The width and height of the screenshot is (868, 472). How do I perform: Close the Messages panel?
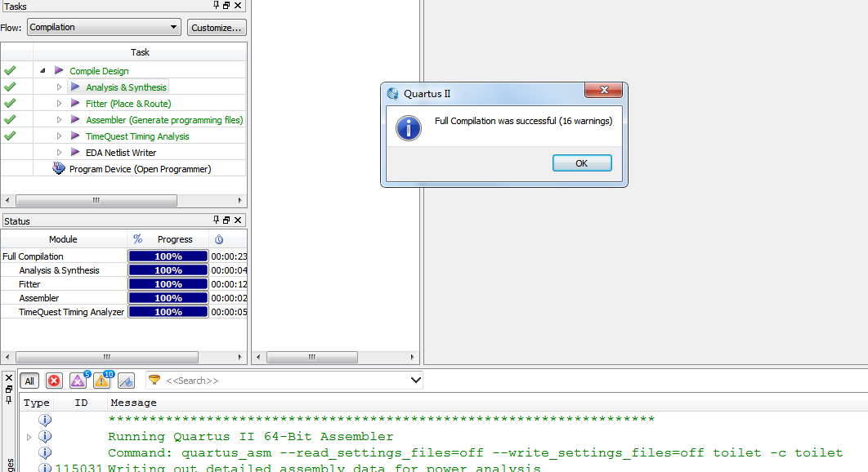(x=9, y=377)
